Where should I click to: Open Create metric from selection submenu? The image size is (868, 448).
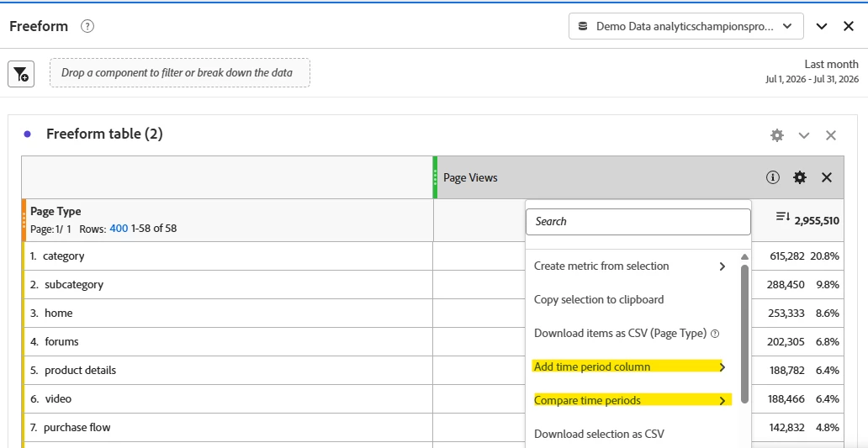630,266
